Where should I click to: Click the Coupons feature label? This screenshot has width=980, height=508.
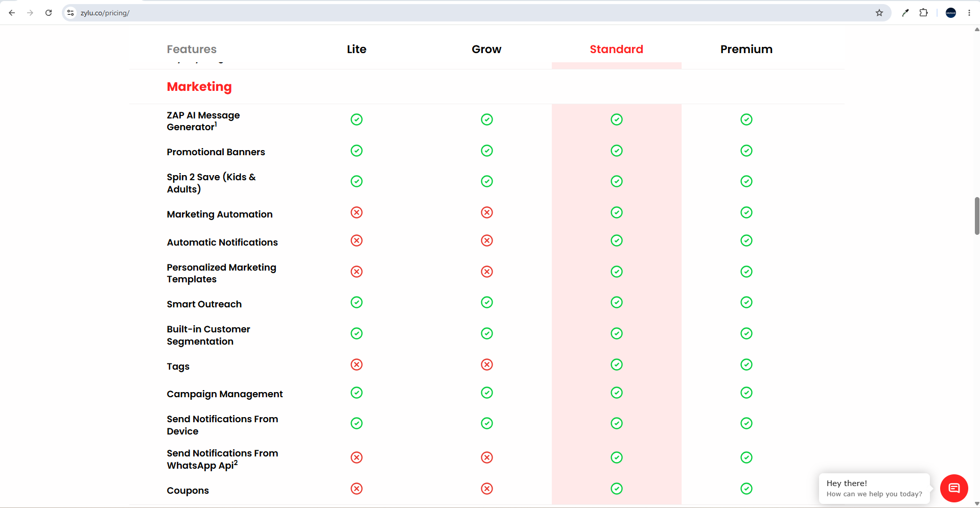[188, 491]
